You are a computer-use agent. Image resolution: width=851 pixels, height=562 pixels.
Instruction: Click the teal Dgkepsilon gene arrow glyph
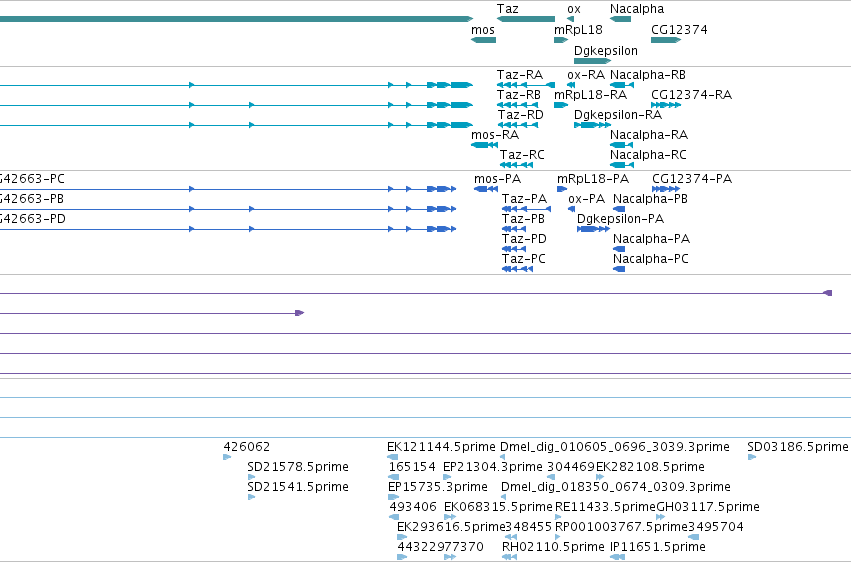point(593,61)
